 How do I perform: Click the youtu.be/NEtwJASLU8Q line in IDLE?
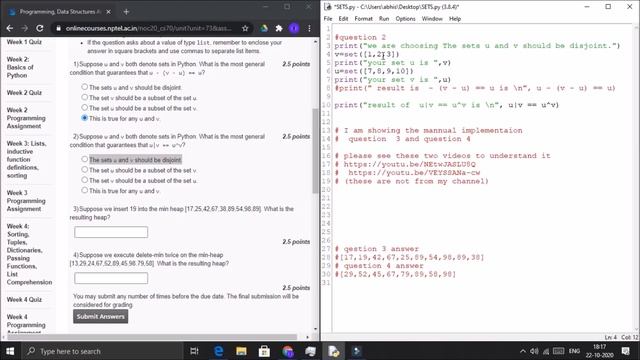point(405,164)
